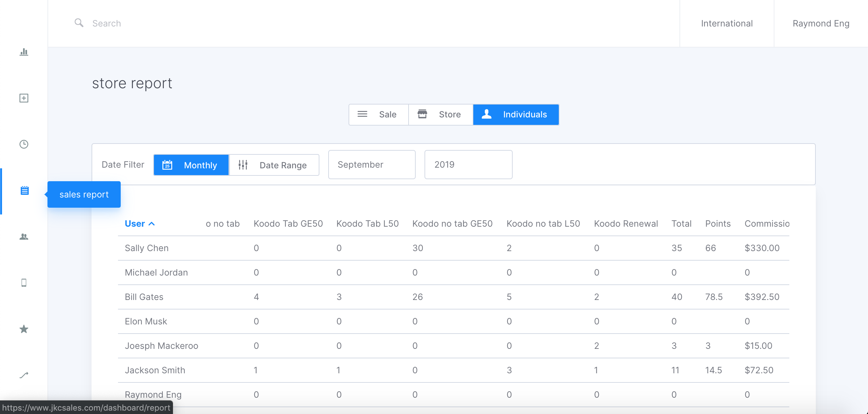This screenshot has width=868, height=414.
Task: Open the September month dropdown
Action: [x=372, y=165]
